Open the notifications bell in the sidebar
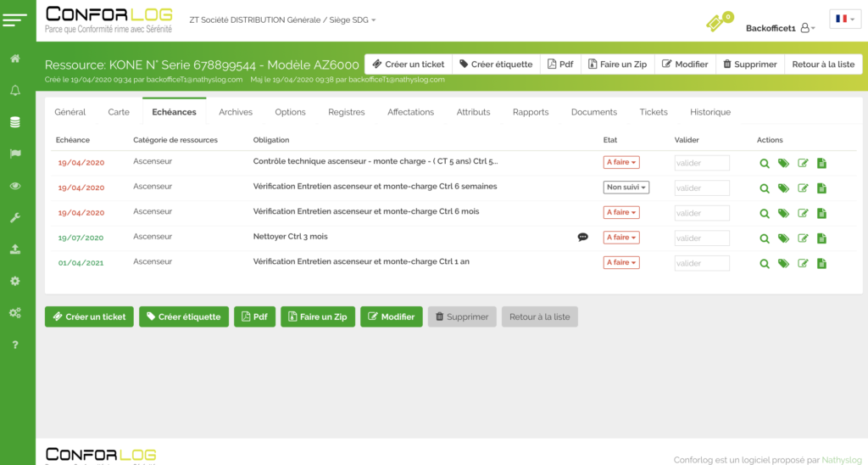Viewport: 868px width, 465px height. [15, 91]
